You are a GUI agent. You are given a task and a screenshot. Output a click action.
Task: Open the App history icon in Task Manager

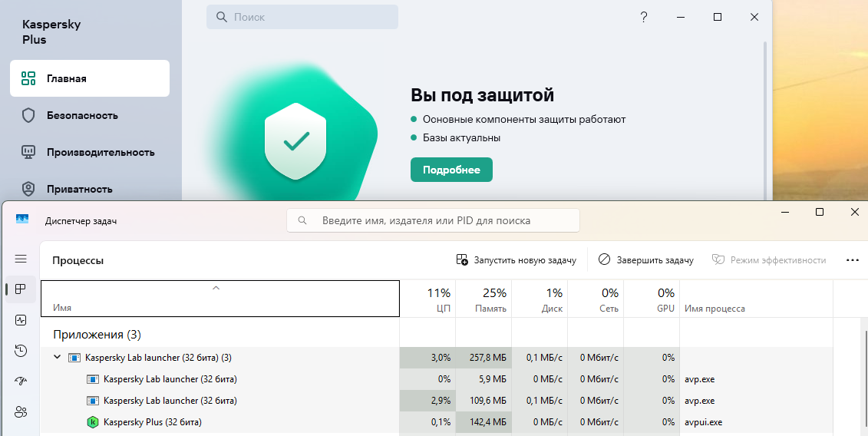[21, 350]
